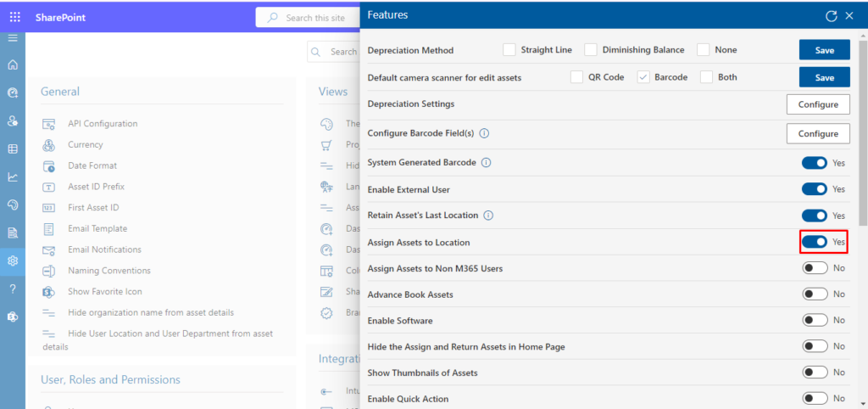Open the Email Notifications settings item
868x409 pixels.
[104, 249]
